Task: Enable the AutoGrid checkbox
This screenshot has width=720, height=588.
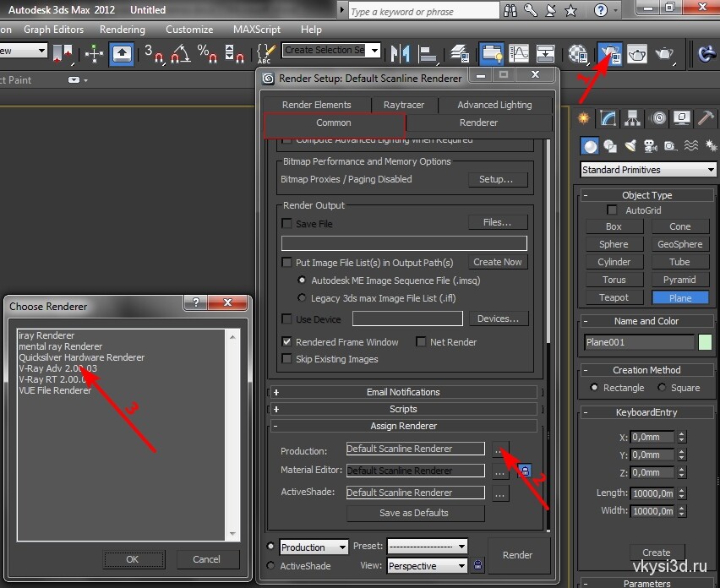Action: click(612, 210)
